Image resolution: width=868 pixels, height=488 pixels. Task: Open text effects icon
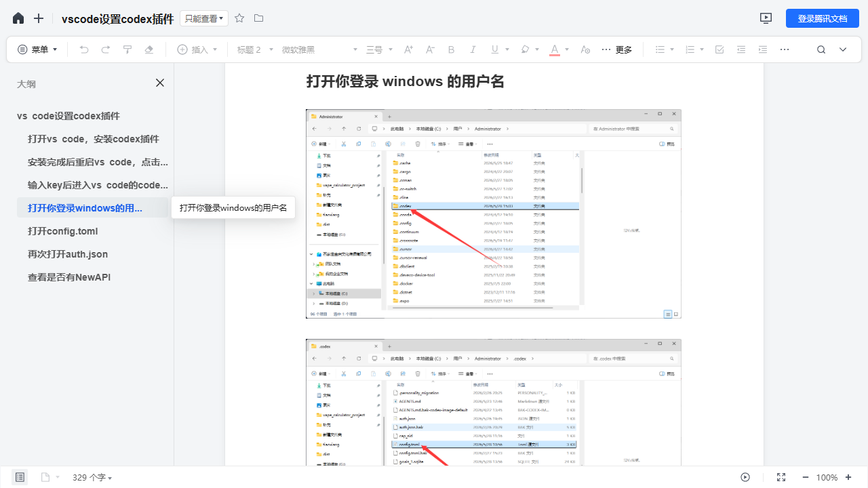pyautogui.click(x=586, y=49)
